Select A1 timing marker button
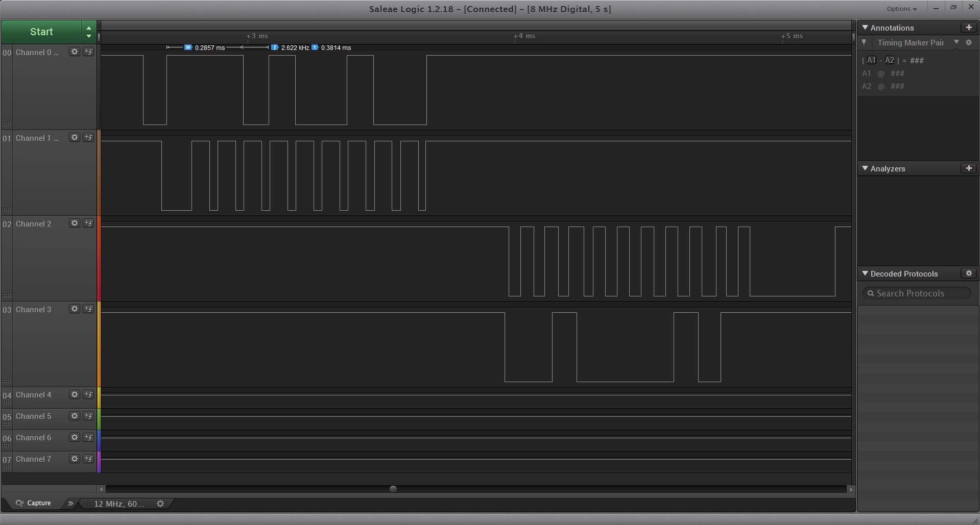The height and width of the screenshot is (525, 980). click(x=871, y=60)
